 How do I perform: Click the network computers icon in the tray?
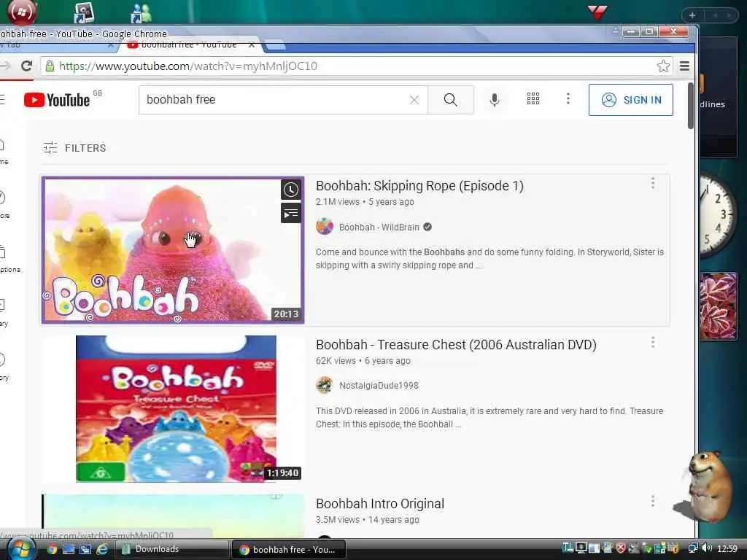[693, 548]
